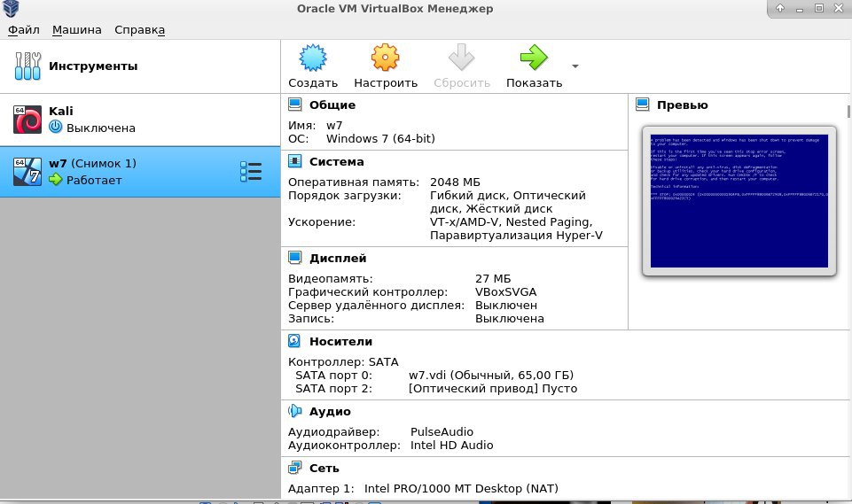
Task: Click the Инструменты tools icon
Action: [x=27, y=66]
